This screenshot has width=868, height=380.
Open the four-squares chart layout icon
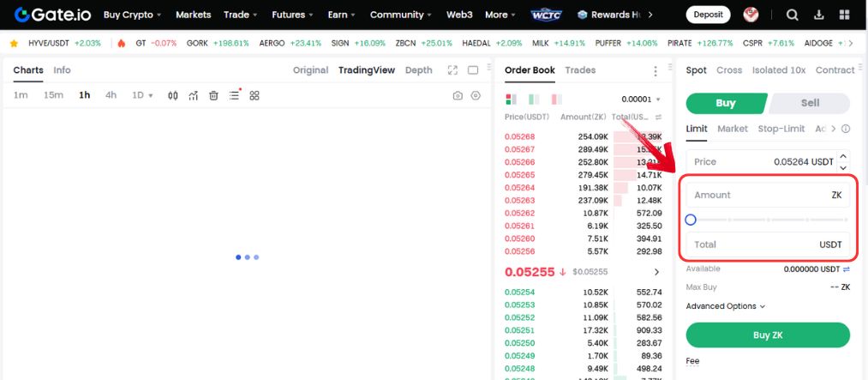pyautogui.click(x=254, y=96)
